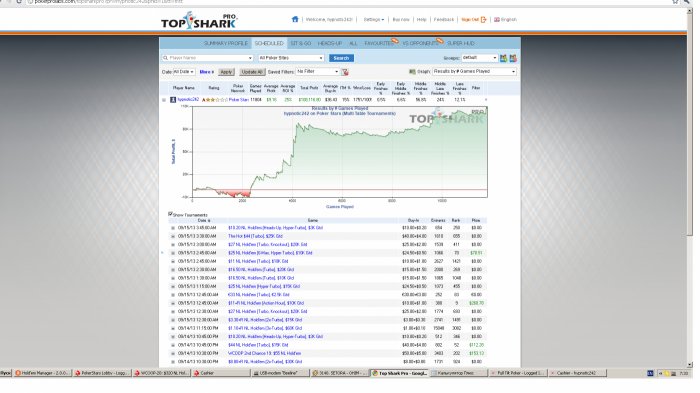
Task: Open the Results by # Games Played dropdown
Action: coord(475,71)
